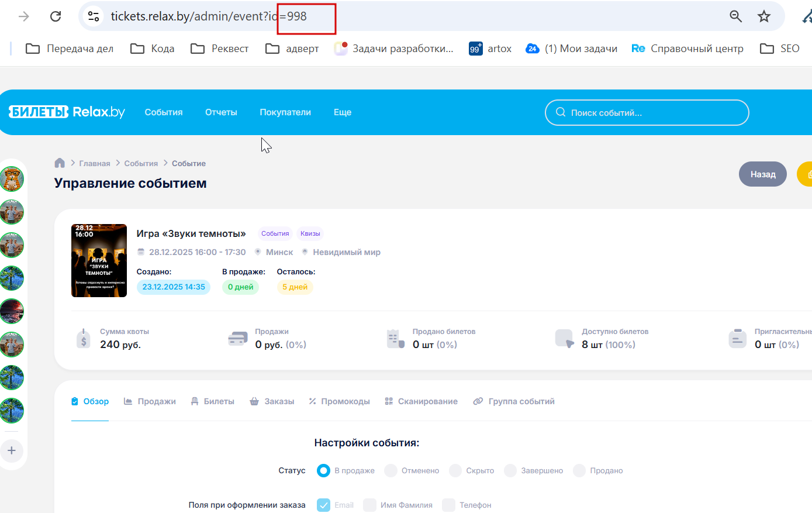Open the (1) Мои задачи bookmark
The image size is (812, 513).
click(572, 49)
